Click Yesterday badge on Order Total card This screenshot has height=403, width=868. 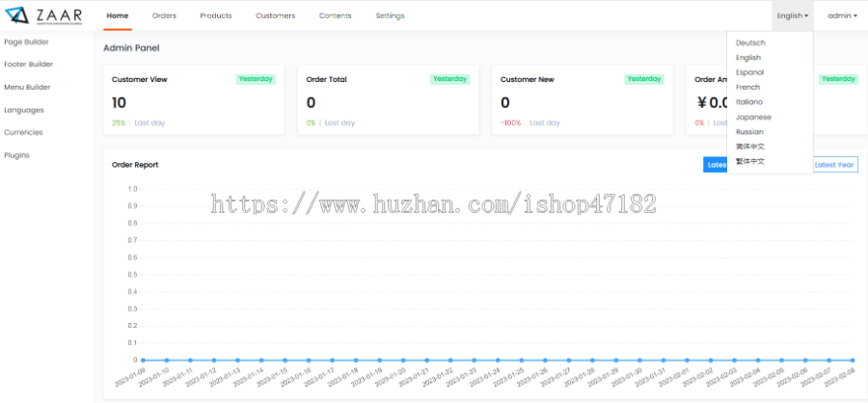(450, 79)
